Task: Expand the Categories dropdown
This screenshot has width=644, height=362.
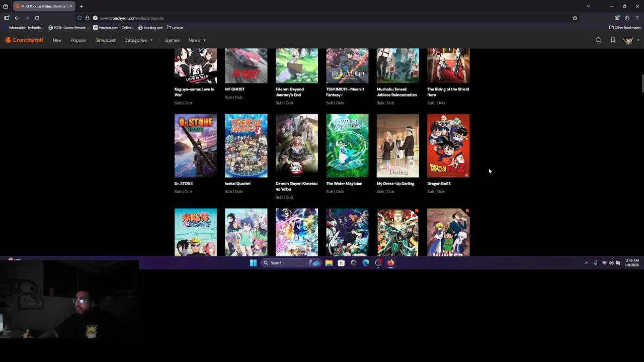Action: pos(138,40)
